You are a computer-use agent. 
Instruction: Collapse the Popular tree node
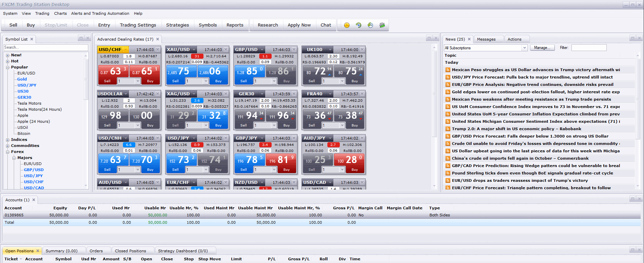tap(8, 67)
